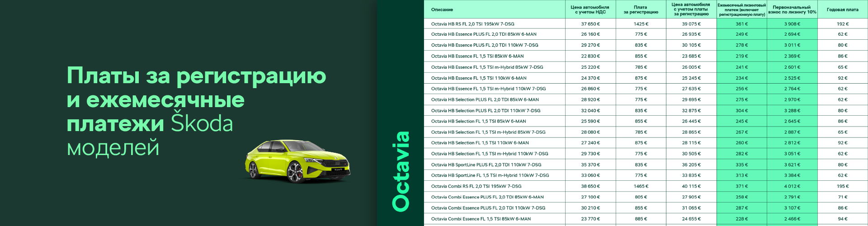Click the down payment cell '4 012 €'

click(x=792, y=186)
